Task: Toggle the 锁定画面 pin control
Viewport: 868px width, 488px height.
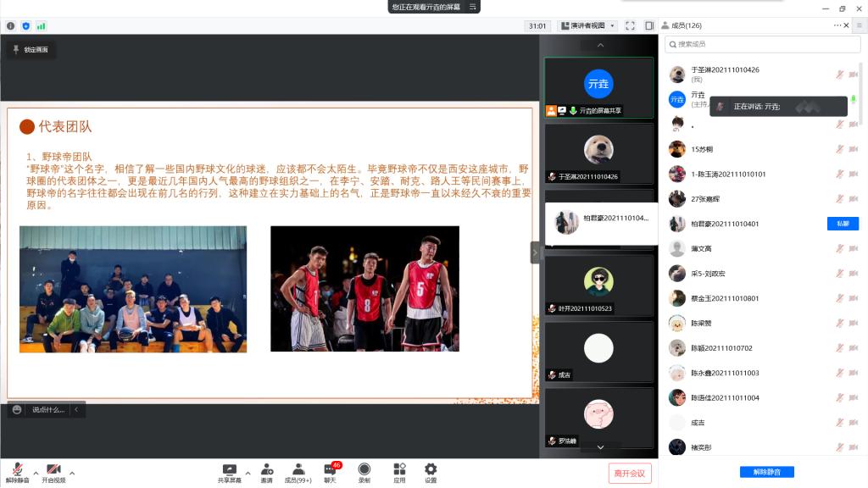Action: 30,50
